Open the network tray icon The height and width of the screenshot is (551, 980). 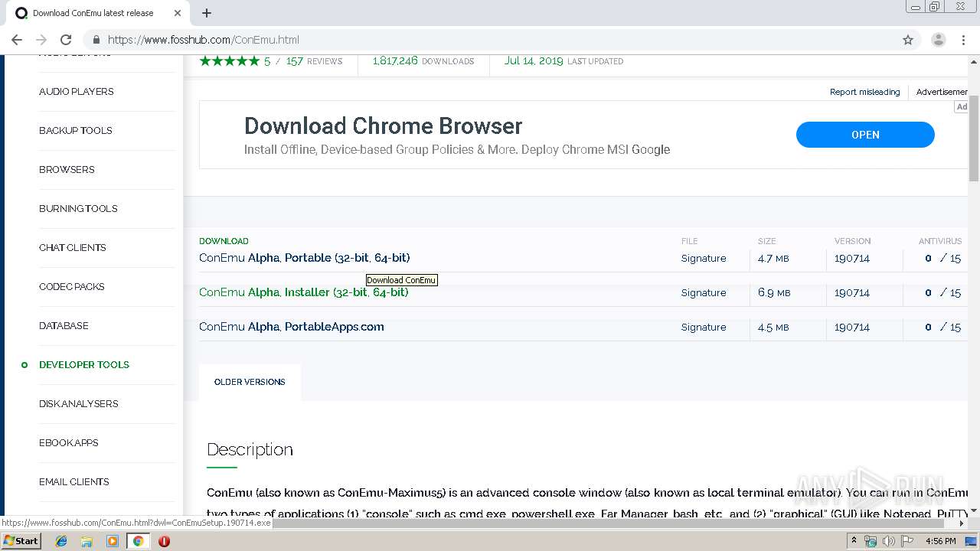tap(871, 541)
